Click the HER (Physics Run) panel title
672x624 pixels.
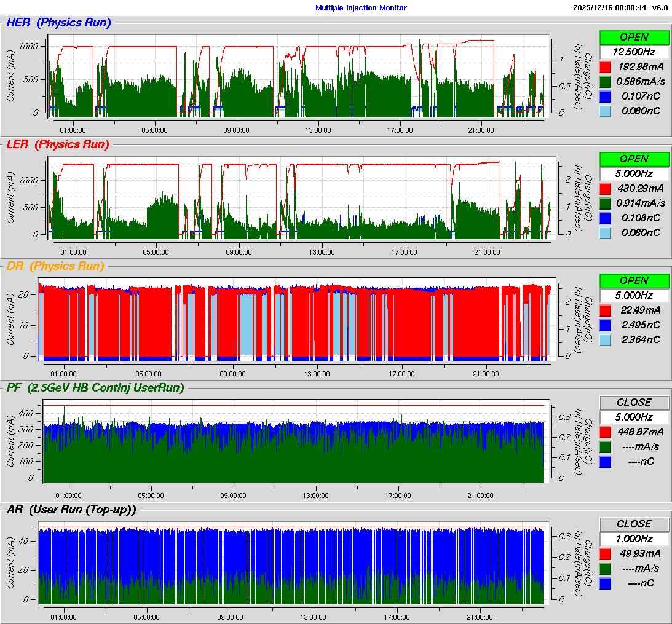click(x=58, y=23)
